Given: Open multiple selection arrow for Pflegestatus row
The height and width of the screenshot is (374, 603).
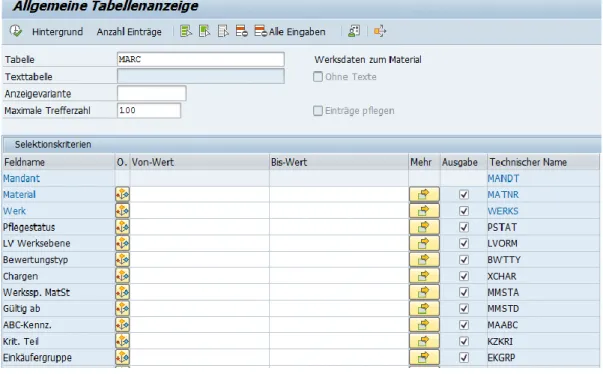Looking at the screenshot, I should tap(424, 227).
